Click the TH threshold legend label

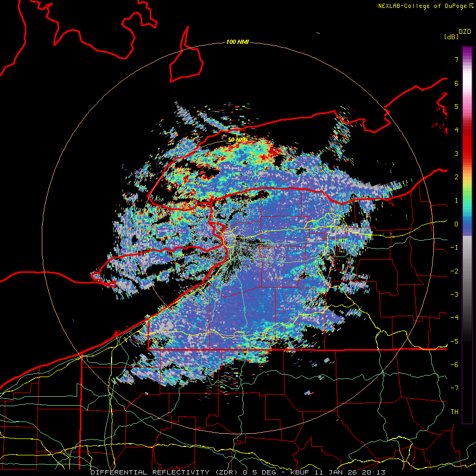454,412
